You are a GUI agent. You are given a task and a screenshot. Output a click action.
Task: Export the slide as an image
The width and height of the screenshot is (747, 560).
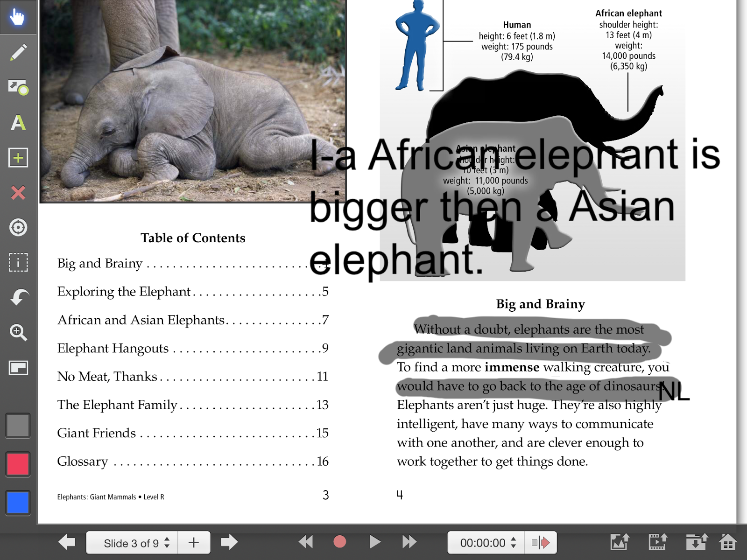pyautogui.click(x=620, y=542)
